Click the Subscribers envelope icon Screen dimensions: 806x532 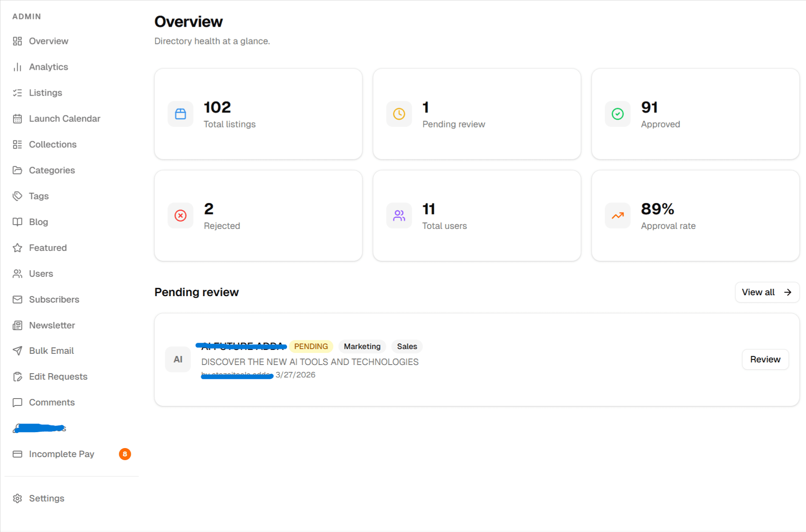coord(18,299)
